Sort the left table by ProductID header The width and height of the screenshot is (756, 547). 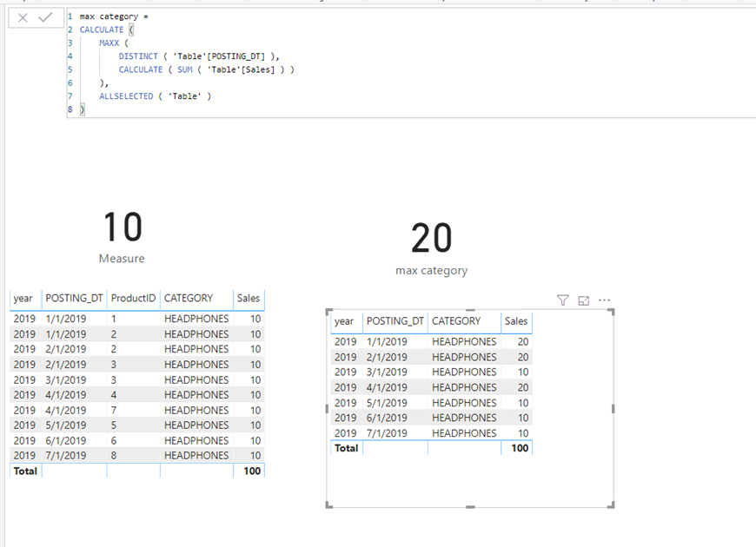[x=134, y=298]
